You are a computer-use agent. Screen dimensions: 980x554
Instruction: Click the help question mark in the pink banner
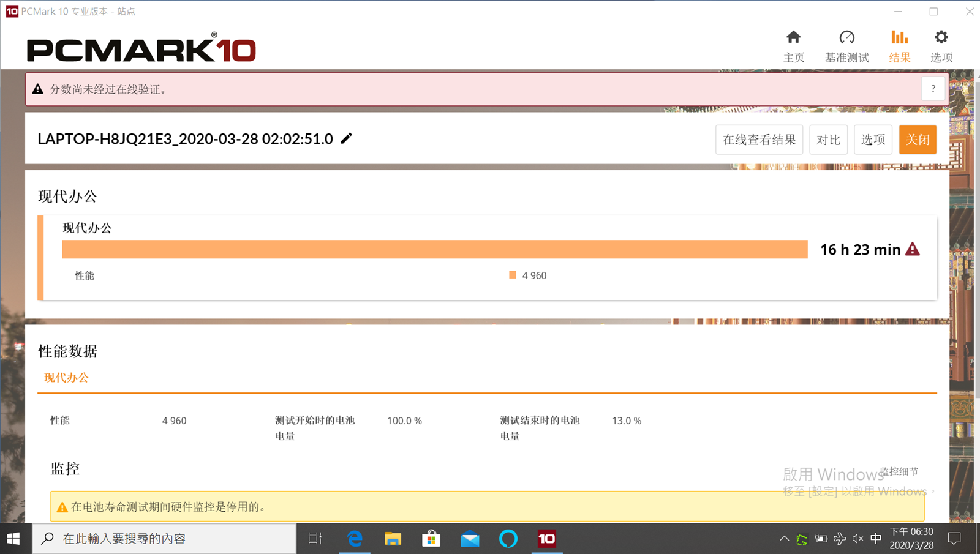933,88
